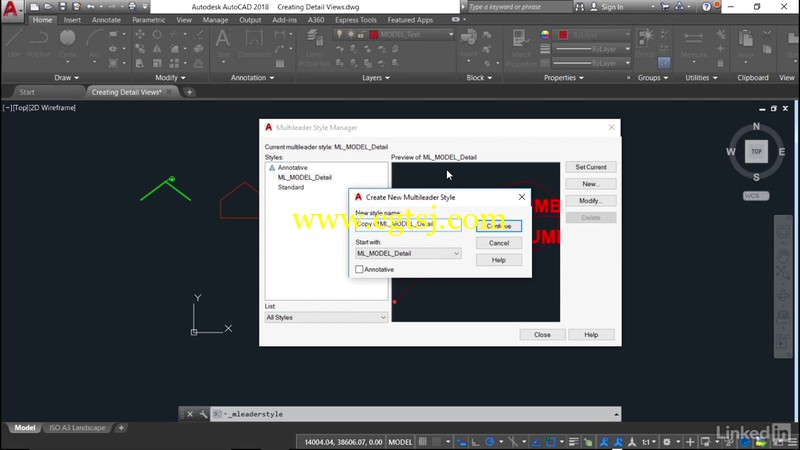Click the Modify... button
Viewport: 800px width, 450px height.
[x=591, y=201]
